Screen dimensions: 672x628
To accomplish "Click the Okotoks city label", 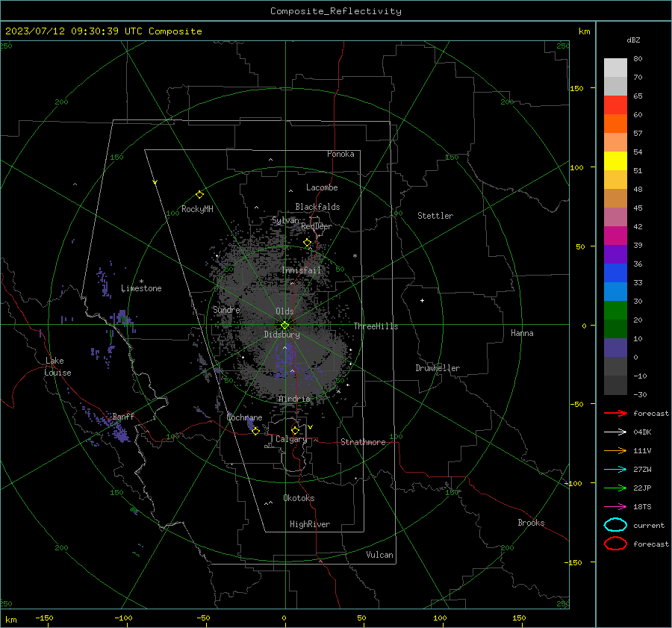I will [299, 498].
